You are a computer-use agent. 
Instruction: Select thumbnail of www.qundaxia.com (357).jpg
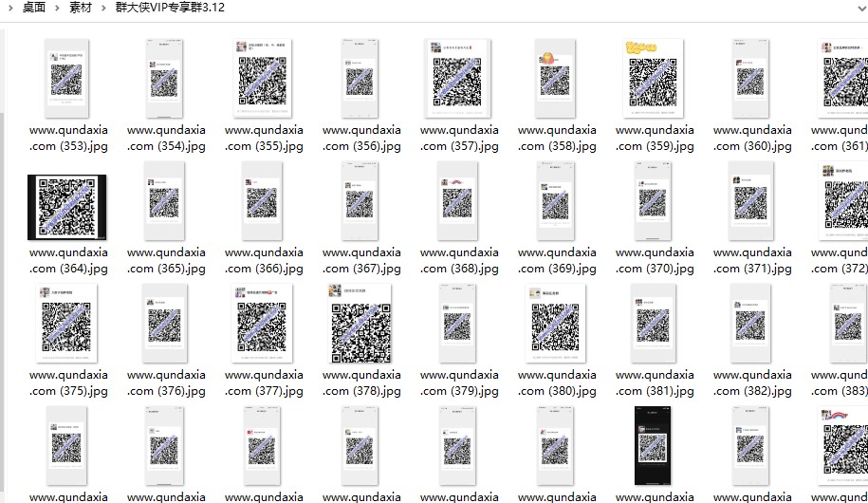pos(457,78)
